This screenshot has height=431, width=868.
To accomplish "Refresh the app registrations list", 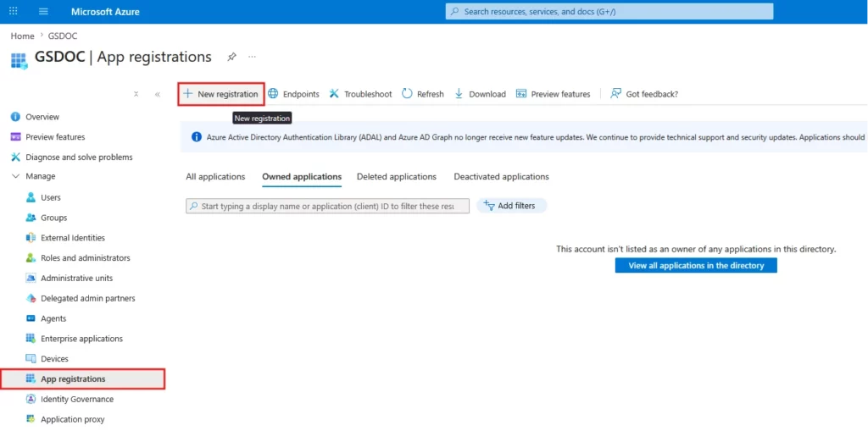I will coord(423,94).
